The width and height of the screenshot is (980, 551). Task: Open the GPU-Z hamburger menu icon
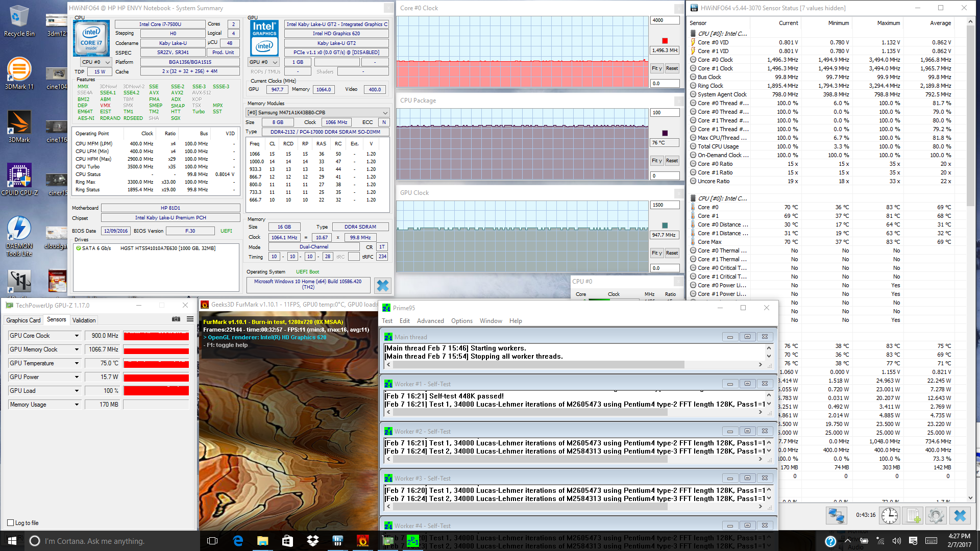pyautogui.click(x=190, y=319)
